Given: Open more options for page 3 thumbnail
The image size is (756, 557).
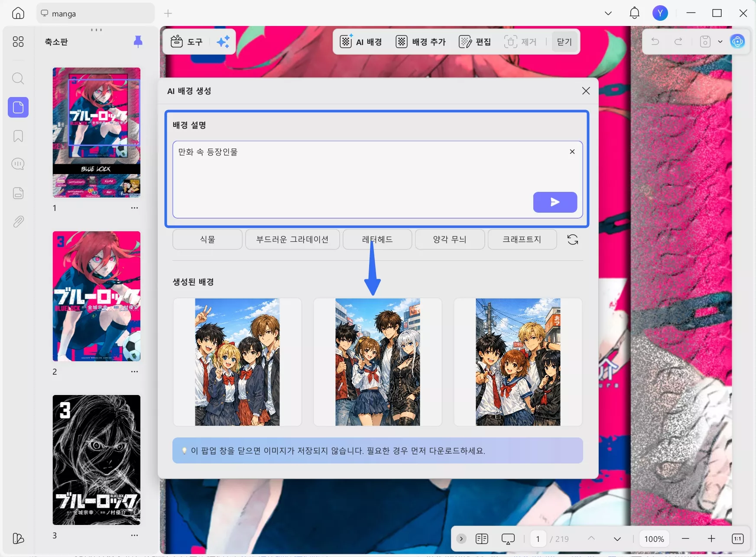Looking at the screenshot, I should pos(134,535).
